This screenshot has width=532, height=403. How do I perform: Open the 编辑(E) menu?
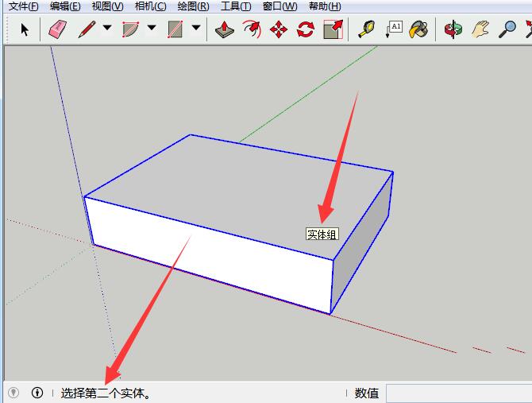point(65,6)
